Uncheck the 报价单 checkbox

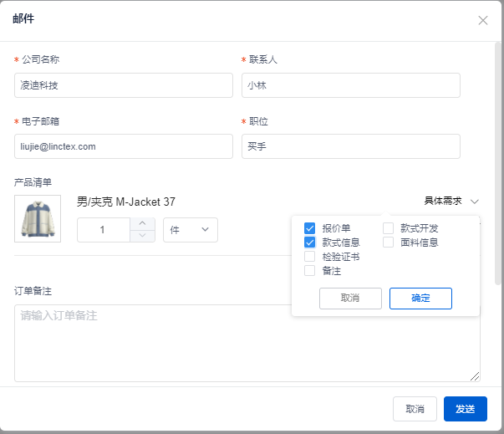tap(310, 228)
